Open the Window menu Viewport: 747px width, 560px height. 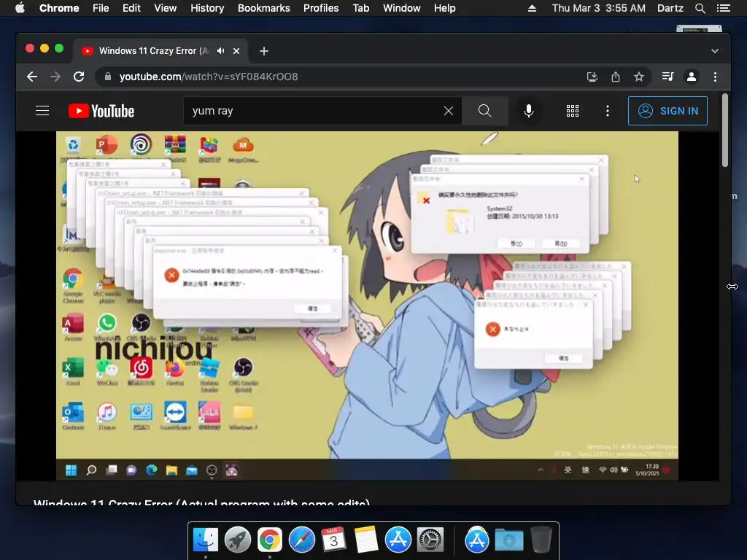pos(402,8)
